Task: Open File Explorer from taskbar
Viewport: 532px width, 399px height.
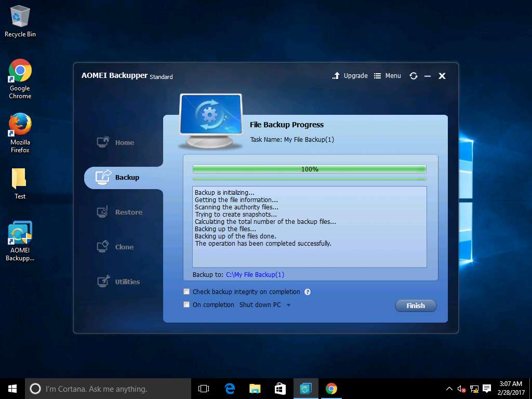Action: [x=255, y=389]
